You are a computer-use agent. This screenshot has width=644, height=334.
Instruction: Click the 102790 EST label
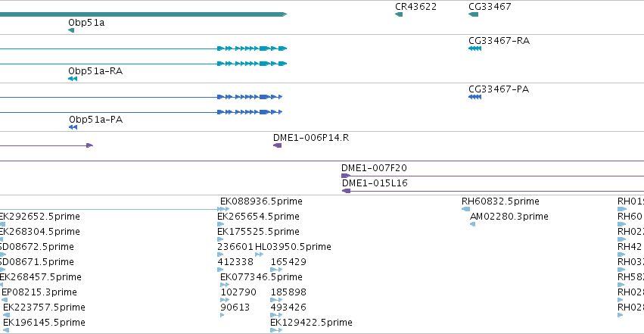pyautogui.click(x=238, y=292)
